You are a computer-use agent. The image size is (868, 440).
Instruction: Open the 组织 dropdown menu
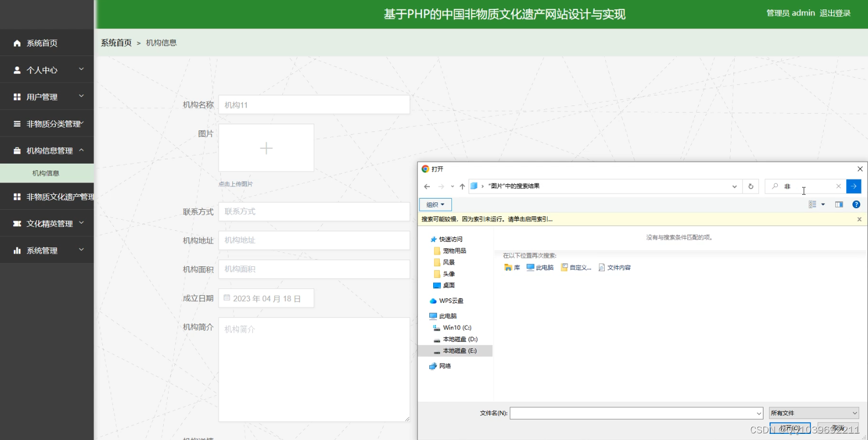(x=435, y=205)
